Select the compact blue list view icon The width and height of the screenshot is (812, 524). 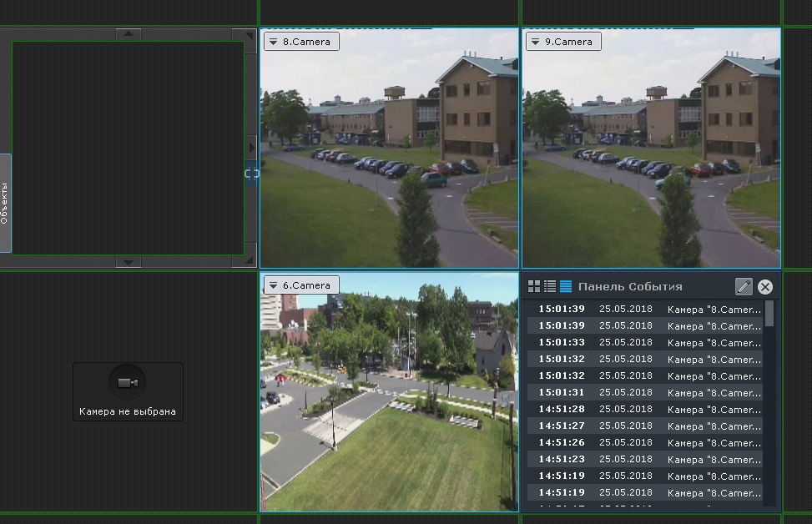point(566,286)
